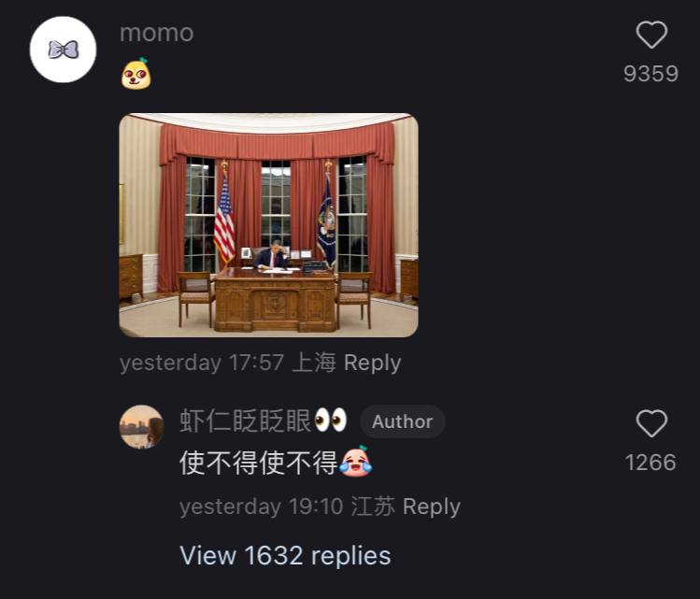Click the American flag in the photo
The width and height of the screenshot is (700, 599).
(x=224, y=216)
